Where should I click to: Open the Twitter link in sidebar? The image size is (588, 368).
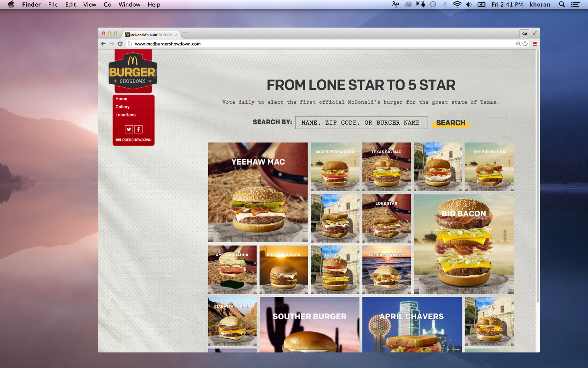pos(129,129)
